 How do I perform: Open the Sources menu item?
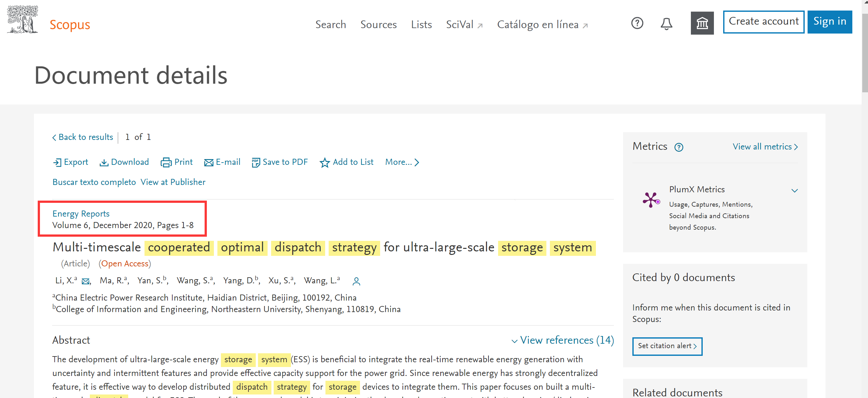379,25
